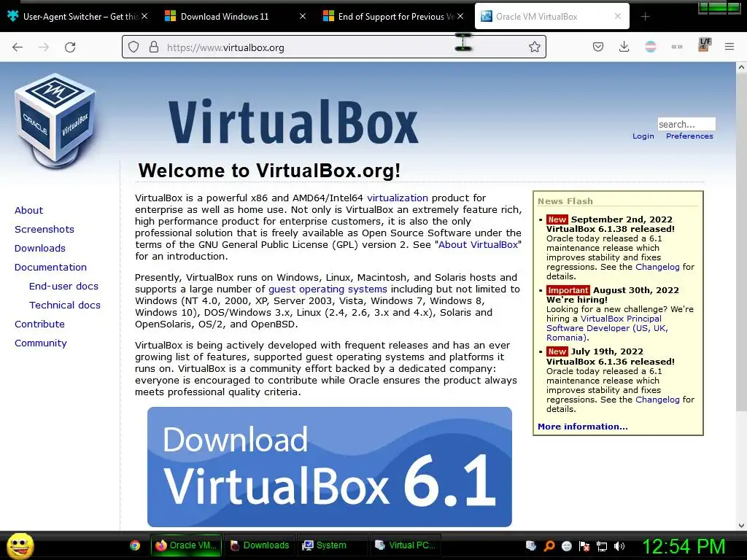The image size is (747, 560).
Task: Click the scrollbar up arrow
Action: point(741,67)
